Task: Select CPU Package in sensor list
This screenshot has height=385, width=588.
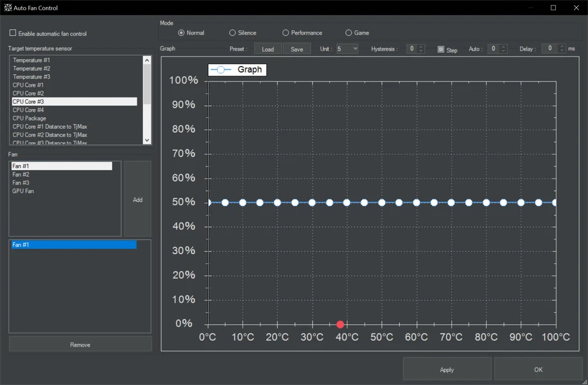Action: point(30,118)
